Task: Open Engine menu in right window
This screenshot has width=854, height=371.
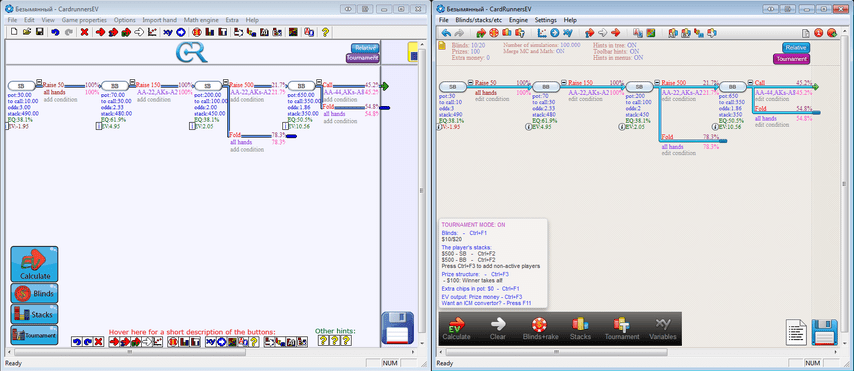Action: tap(518, 20)
